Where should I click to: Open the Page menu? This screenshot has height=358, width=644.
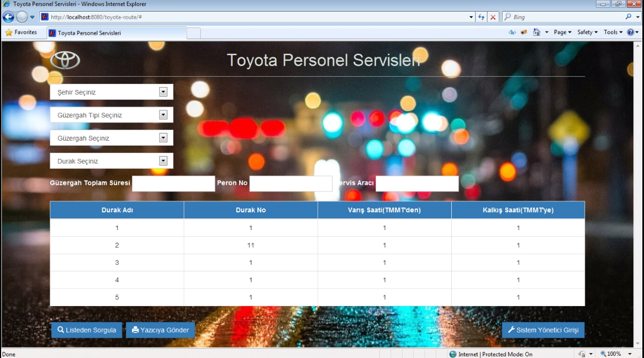coord(562,33)
